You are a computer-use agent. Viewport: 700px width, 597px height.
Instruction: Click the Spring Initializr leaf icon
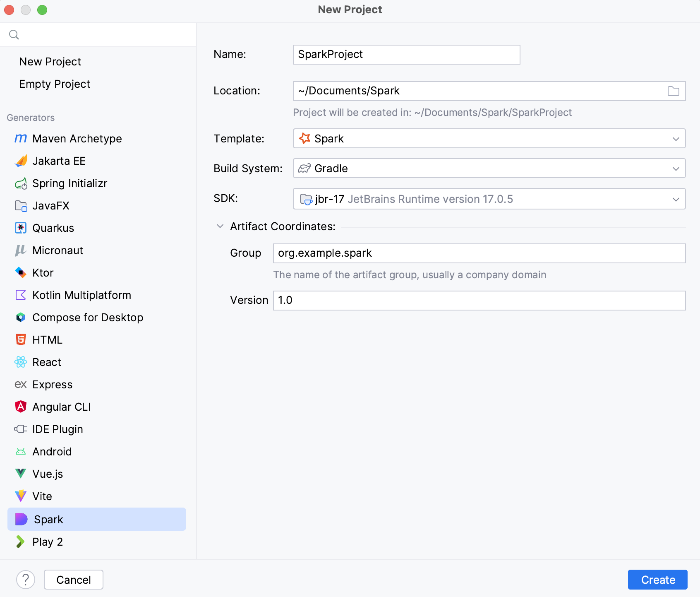21,183
